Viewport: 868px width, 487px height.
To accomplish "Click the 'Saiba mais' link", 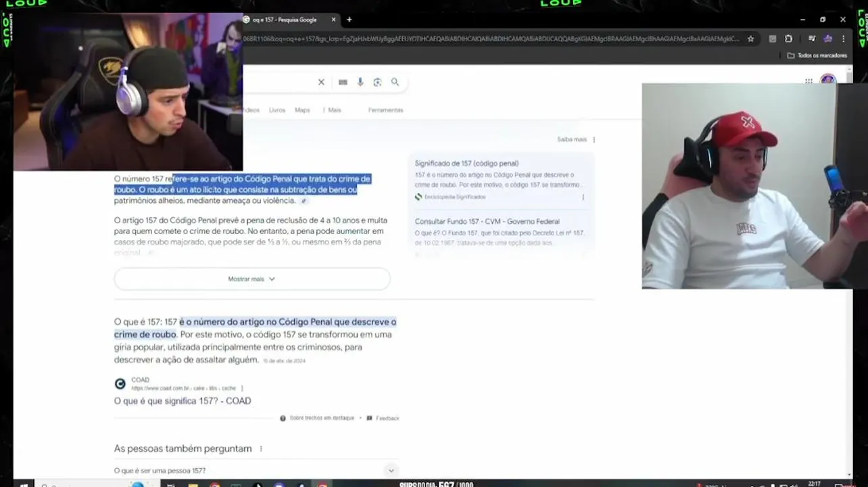I will click(572, 139).
